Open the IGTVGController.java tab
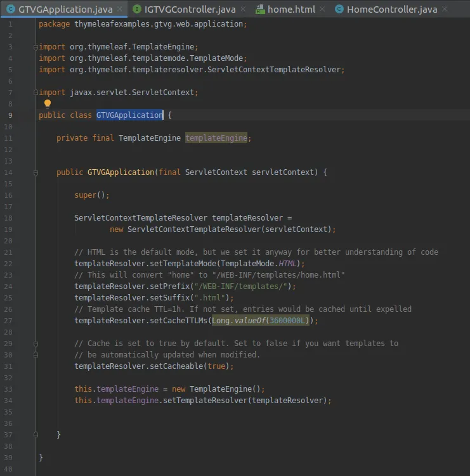 190,10
